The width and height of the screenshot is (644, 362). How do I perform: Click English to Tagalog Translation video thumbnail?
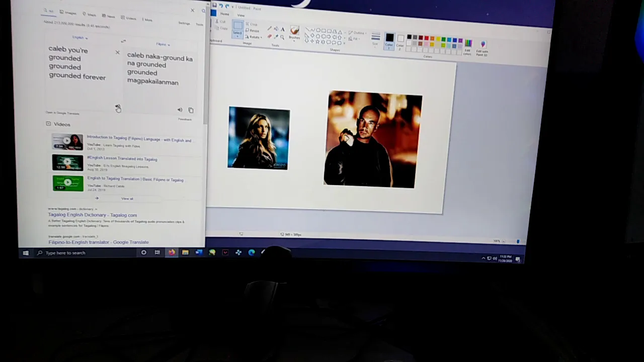(67, 183)
